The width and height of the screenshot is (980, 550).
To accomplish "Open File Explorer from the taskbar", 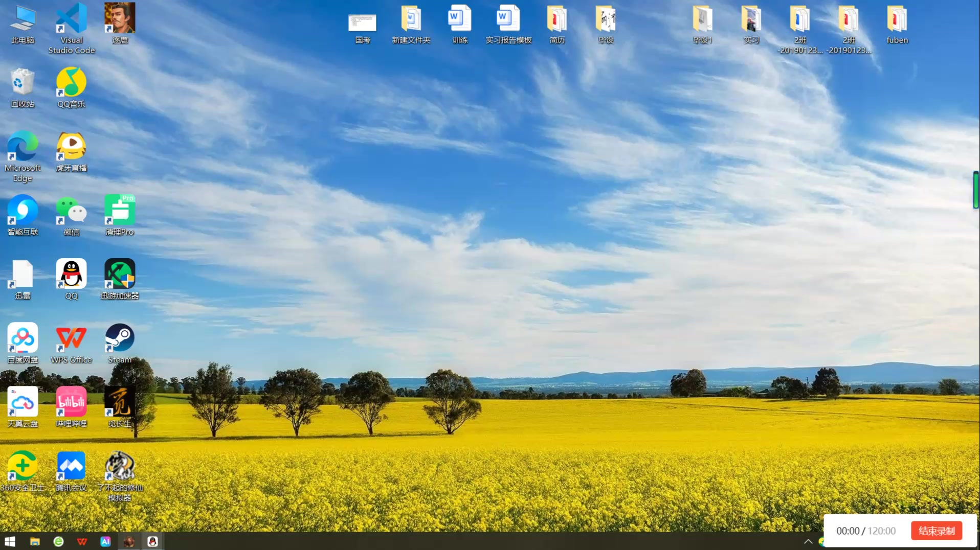I will (35, 541).
